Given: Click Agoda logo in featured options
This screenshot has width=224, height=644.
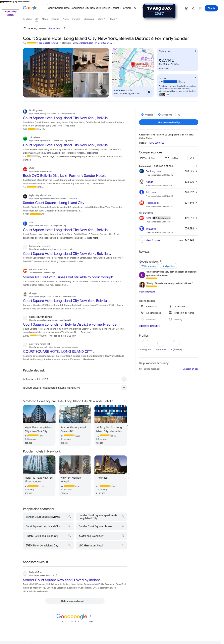Looking at the screenshot, I should pos(141,182).
